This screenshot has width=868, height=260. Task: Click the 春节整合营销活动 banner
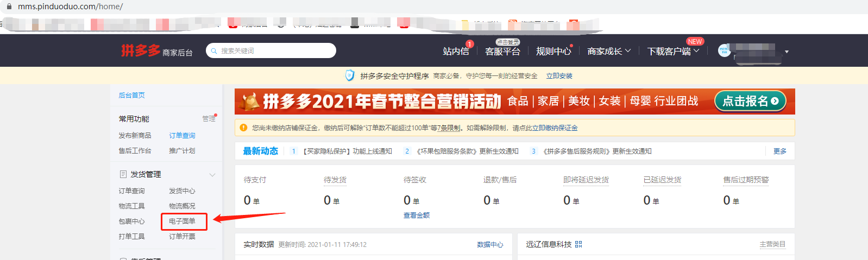coord(514,102)
